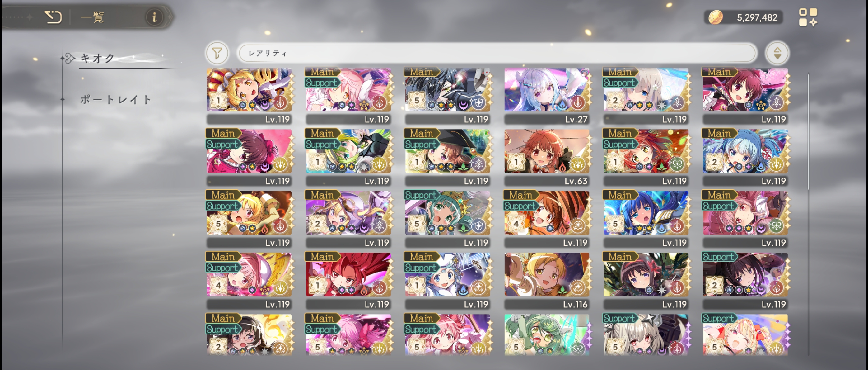Select the Lv.27 silver-haired girl card
868x370 pixels.
pyautogui.click(x=547, y=96)
